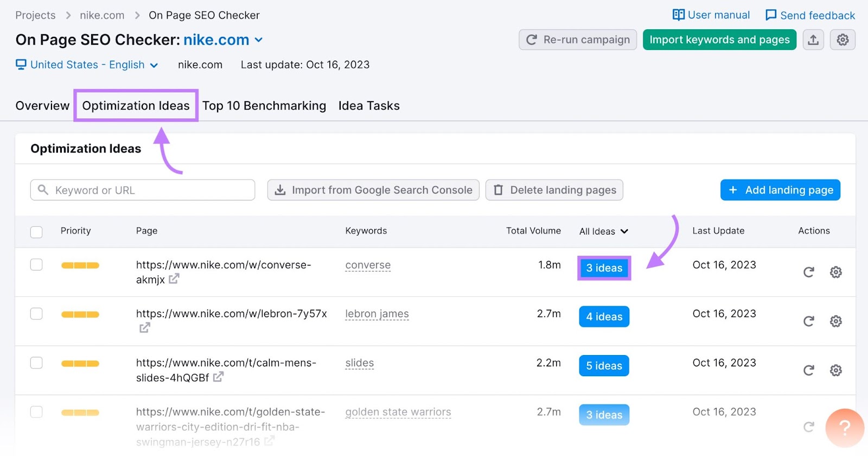Image resolution: width=868 pixels, height=456 pixels.
Task: Open the Top 10 Benchmarking tab
Action: pos(264,105)
